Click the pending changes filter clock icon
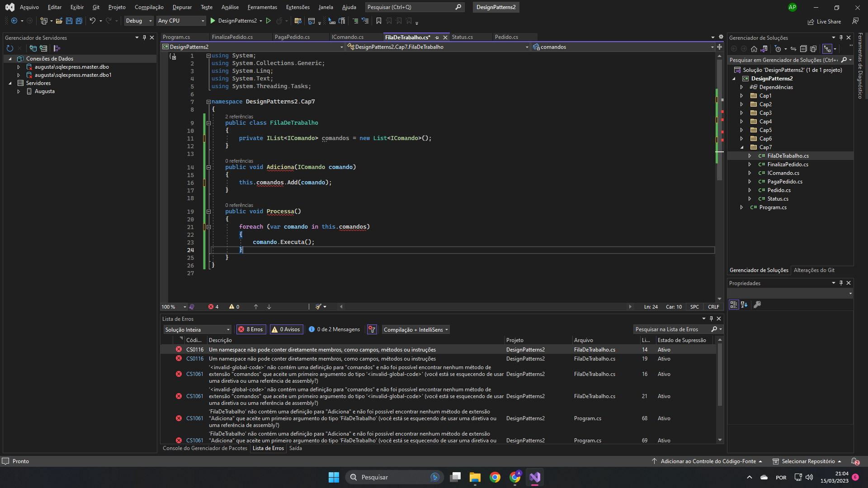The height and width of the screenshot is (488, 868). [x=778, y=49]
